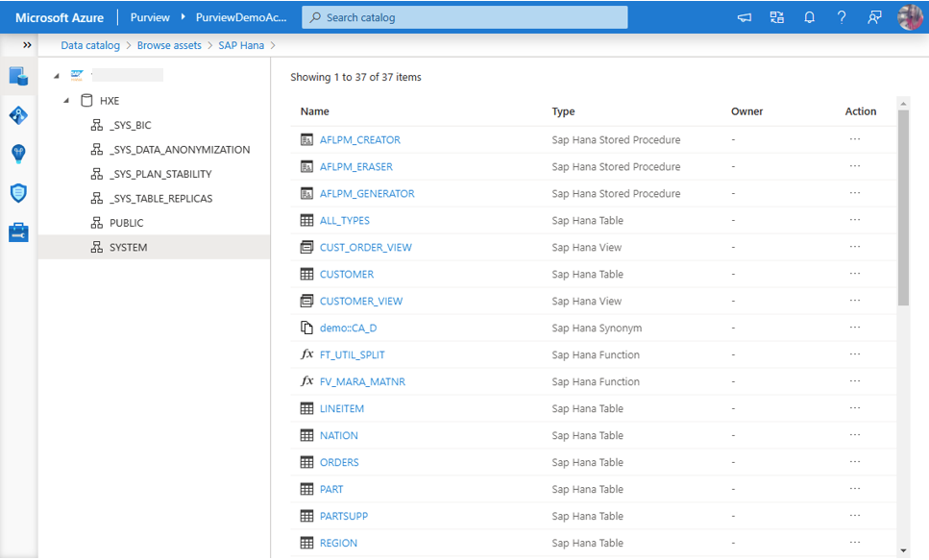Open action menu for CUSTOMER row
The width and height of the screenshot is (929, 560).
pos(854,274)
